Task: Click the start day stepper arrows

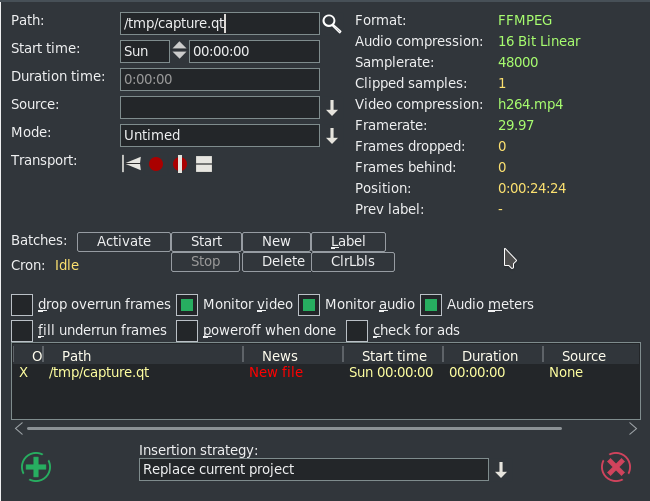Action: point(179,51)
